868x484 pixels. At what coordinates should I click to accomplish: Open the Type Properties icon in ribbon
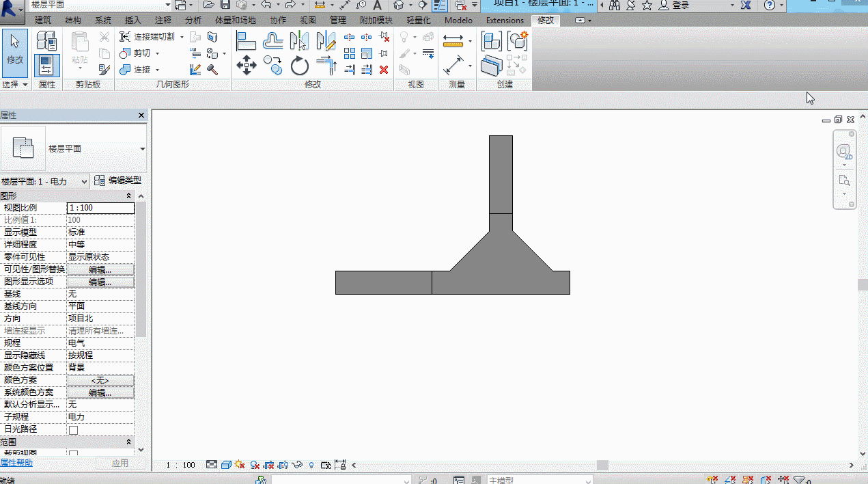point(46,41)
